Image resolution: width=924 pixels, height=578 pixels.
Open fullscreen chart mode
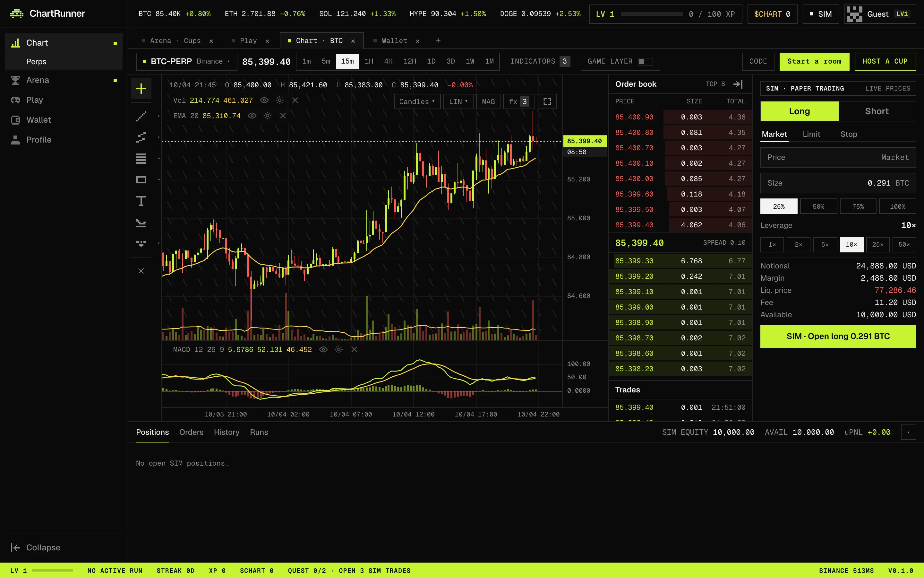(x=547, y=102)
